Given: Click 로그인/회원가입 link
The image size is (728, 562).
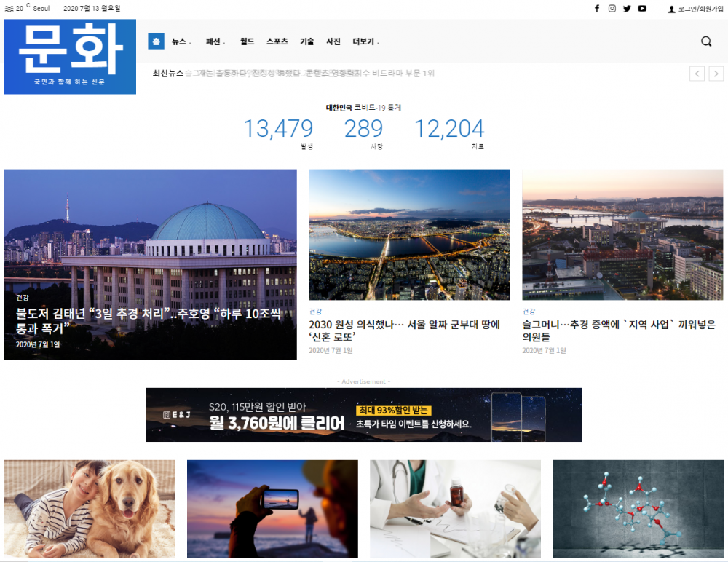Looking at the screenshot, I should point(698,9).
